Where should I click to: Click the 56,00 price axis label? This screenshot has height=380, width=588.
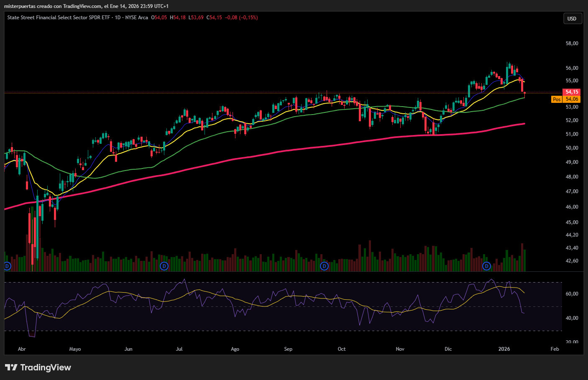point(572,68)
